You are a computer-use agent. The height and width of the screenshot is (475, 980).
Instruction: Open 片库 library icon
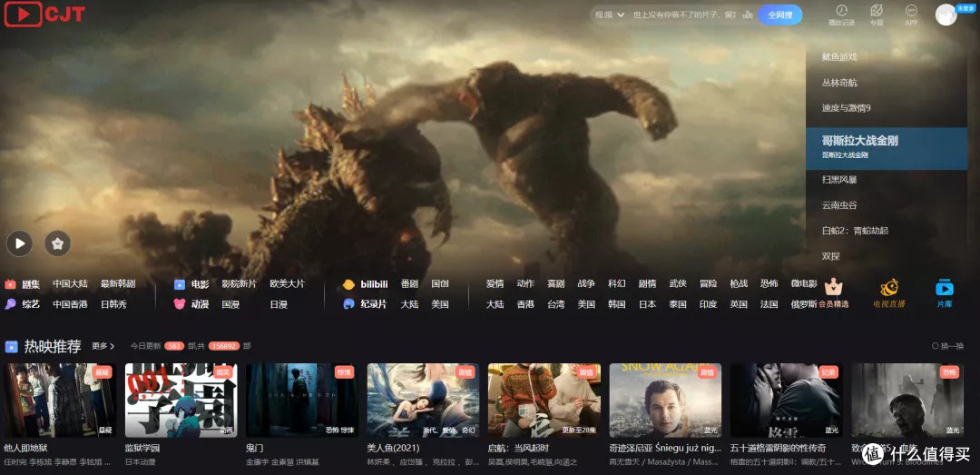[944, 287]
